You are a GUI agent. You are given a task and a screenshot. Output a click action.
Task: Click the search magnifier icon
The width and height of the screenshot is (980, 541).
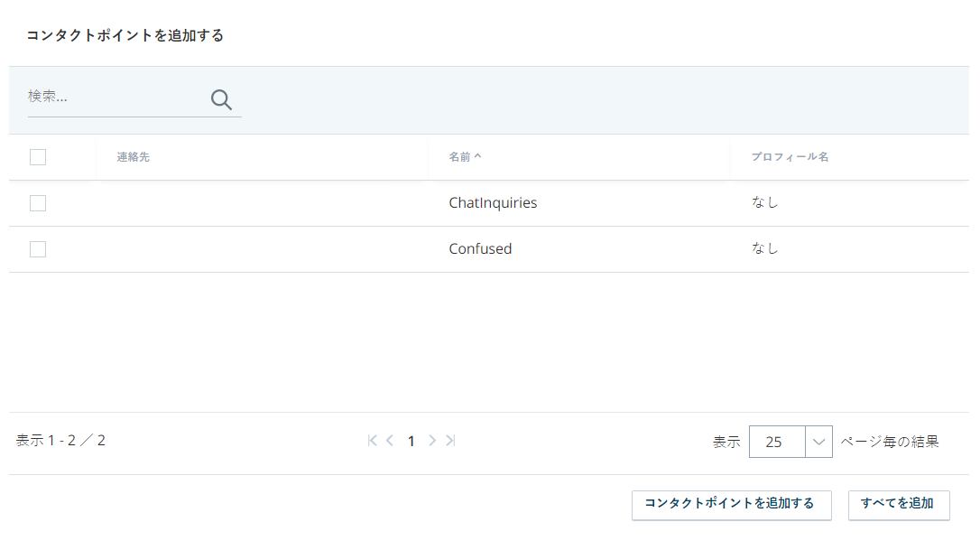point(221,99)
